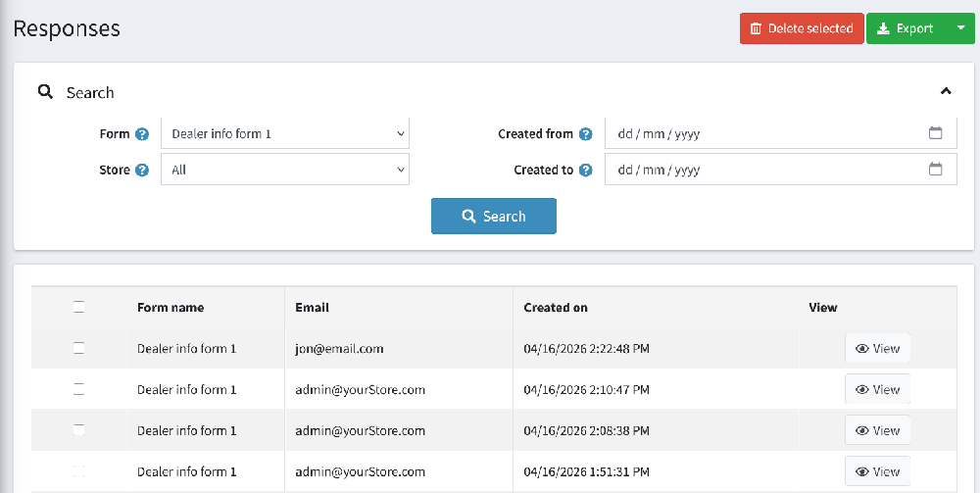Collapse the Search panel with the chevron

point(946,91)
